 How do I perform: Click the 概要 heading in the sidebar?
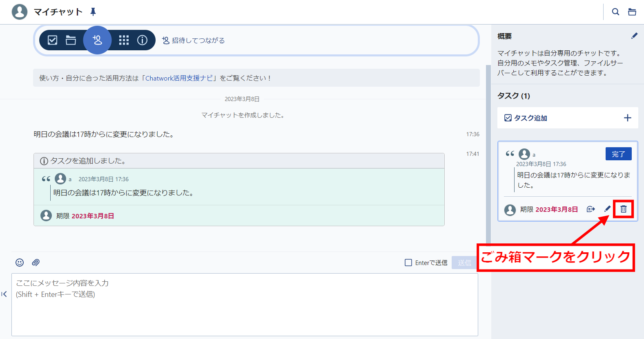(x=504, y=36)
